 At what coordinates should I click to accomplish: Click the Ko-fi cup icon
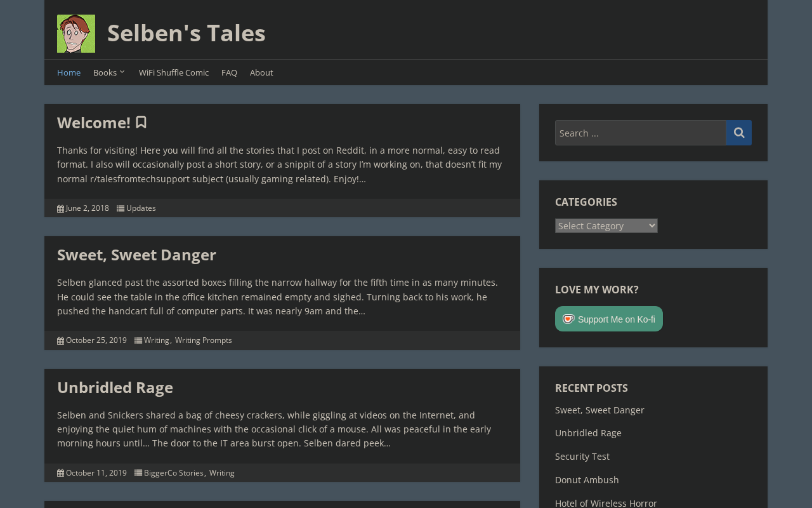(569, 319)
